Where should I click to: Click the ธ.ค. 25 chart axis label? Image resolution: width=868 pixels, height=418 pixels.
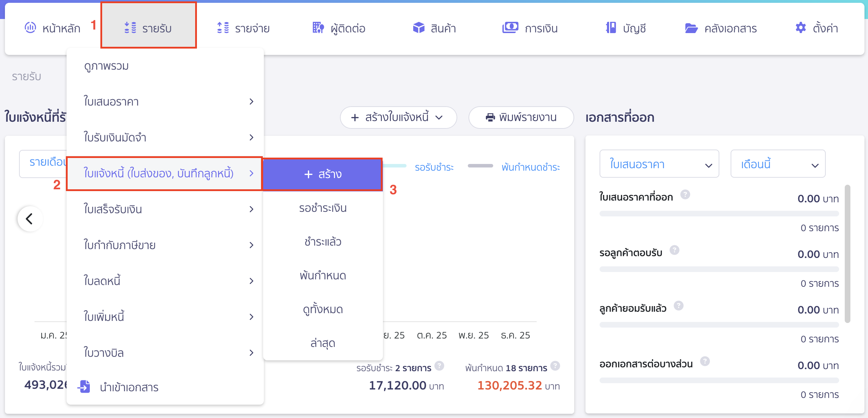point(515,335)
